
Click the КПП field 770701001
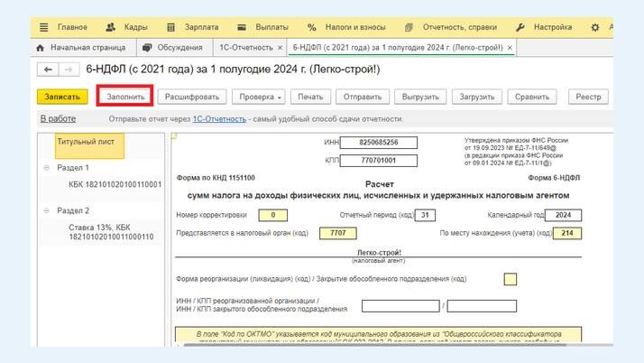pos(378,161)
